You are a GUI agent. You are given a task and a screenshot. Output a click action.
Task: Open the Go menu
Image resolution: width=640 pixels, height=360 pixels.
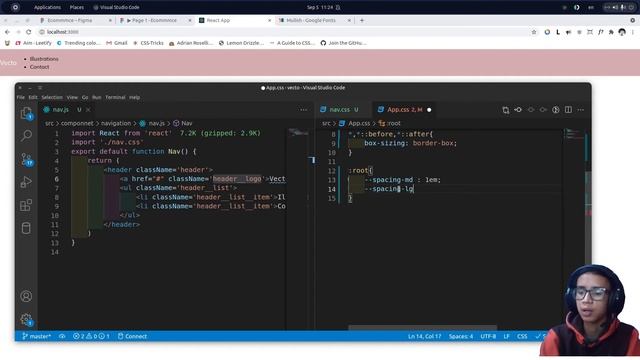tap(85, 98)
